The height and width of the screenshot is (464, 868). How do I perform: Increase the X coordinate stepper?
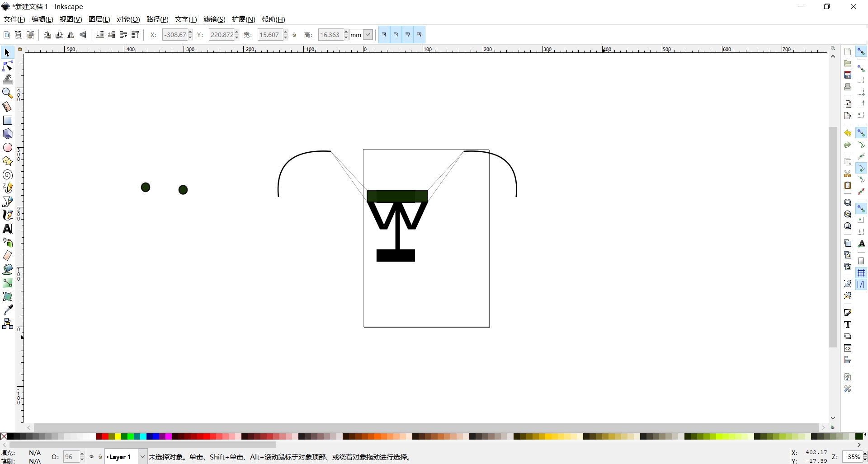click(190, 32)
